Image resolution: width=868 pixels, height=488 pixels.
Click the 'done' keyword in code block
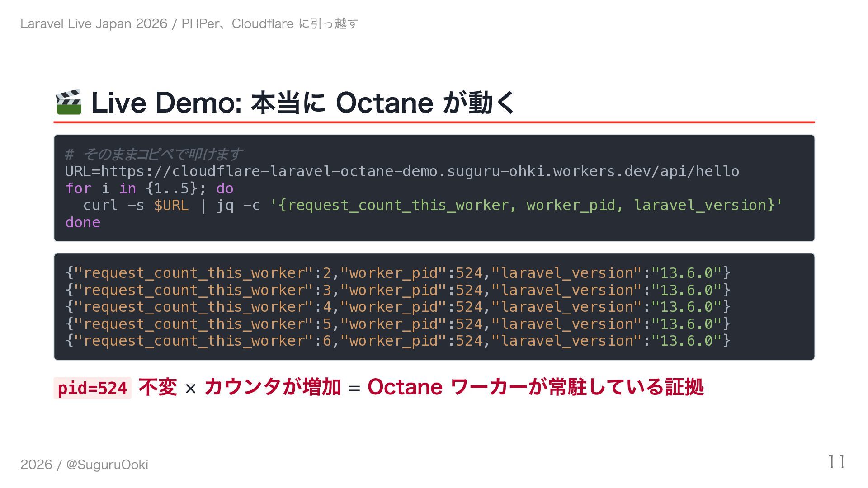83,222
